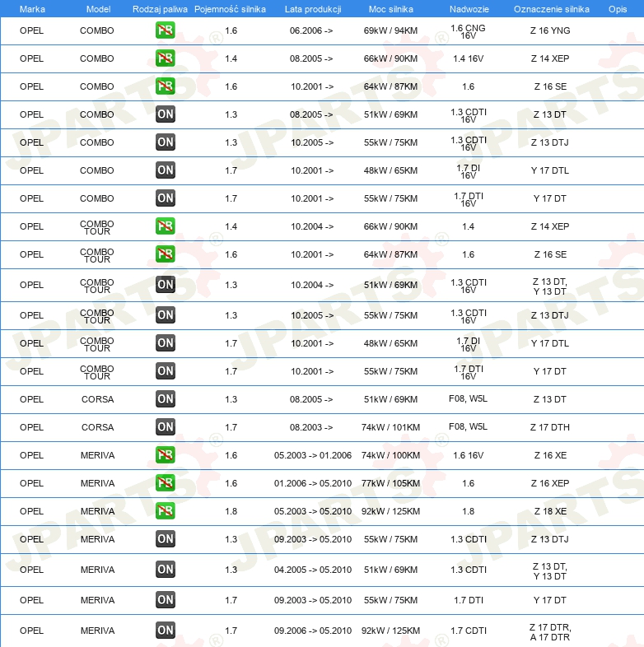Click the ON icon for COMBO 48kW Y 17 DTL

point(166,170)
